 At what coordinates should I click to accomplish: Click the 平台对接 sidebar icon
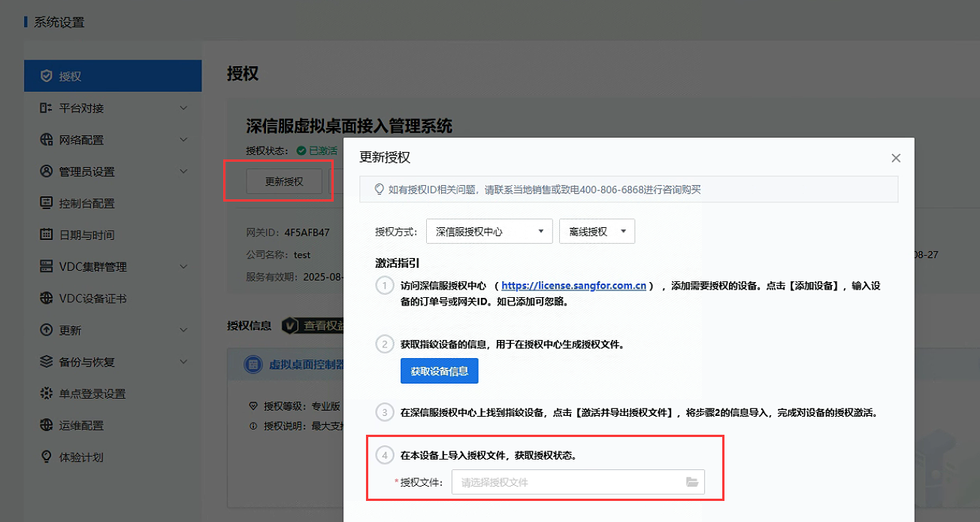47,108
